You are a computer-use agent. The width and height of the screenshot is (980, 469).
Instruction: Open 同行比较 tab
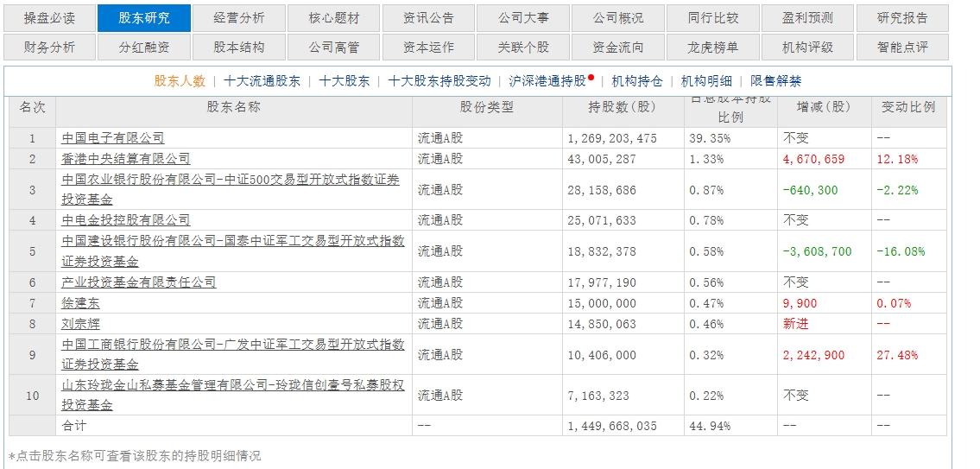pyautogui.click(x=713, y=18)
